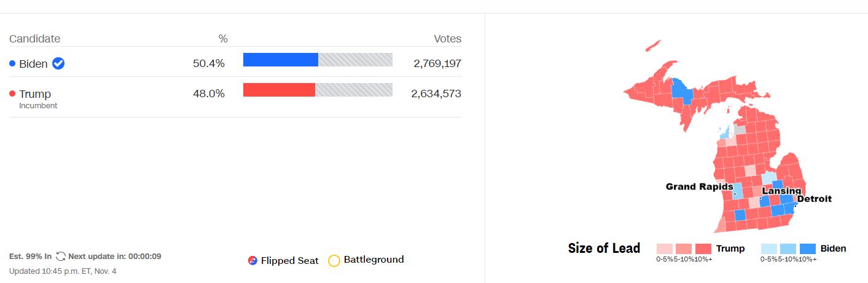868x283 pixels.
Task: Select the Votes column header
Action: point(447,39)
